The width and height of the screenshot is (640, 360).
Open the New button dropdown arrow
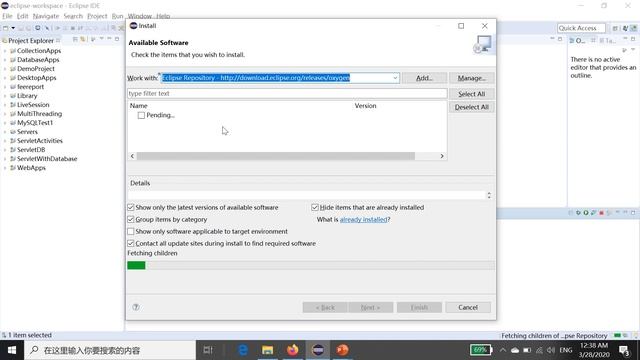point(13,28)
